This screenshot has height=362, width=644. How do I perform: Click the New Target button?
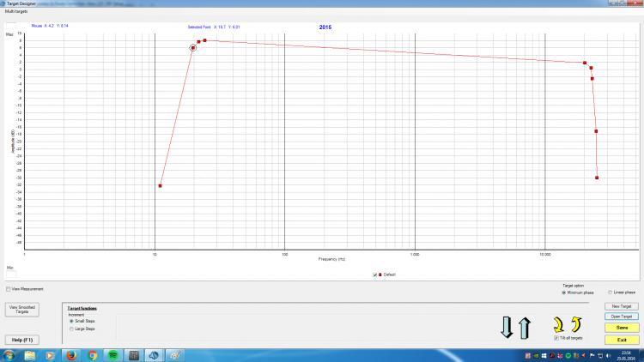622,306
